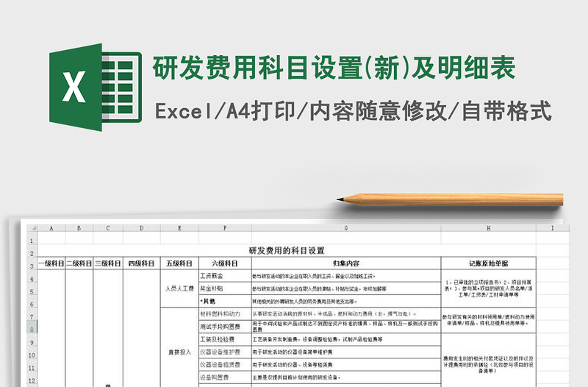The image size is (588, 387).
Task: Select column H header
Action: 489,228
